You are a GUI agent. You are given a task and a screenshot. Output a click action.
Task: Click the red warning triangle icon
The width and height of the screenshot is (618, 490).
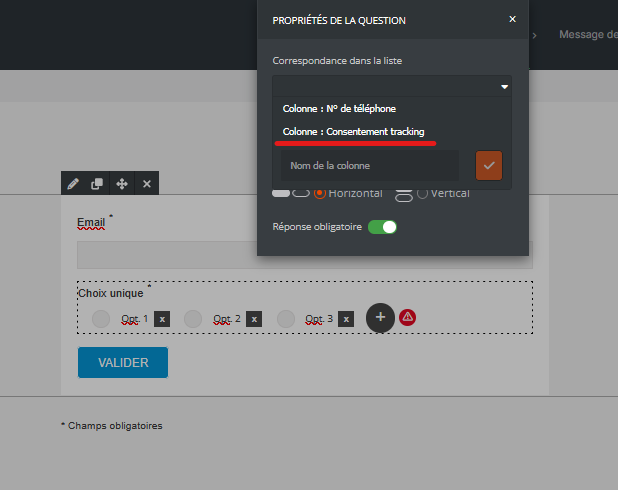[408, 317]
